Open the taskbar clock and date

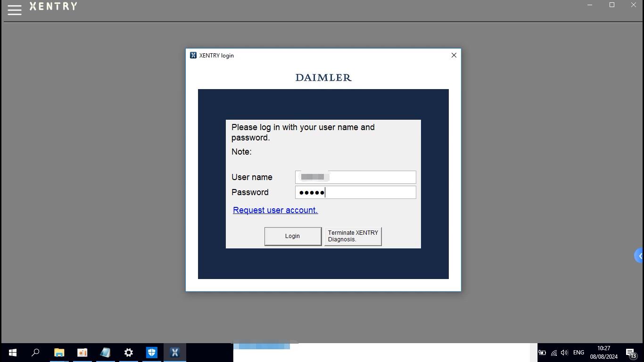pos(604,353)
